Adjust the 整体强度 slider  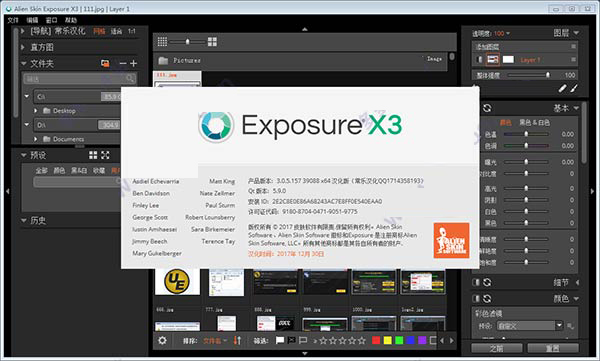(x=529, y=75)
